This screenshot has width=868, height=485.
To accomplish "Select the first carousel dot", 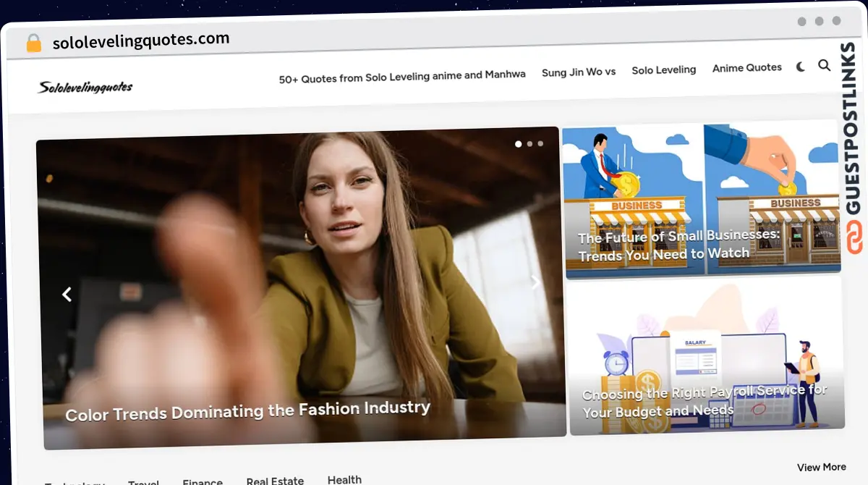I will (518, 144).
